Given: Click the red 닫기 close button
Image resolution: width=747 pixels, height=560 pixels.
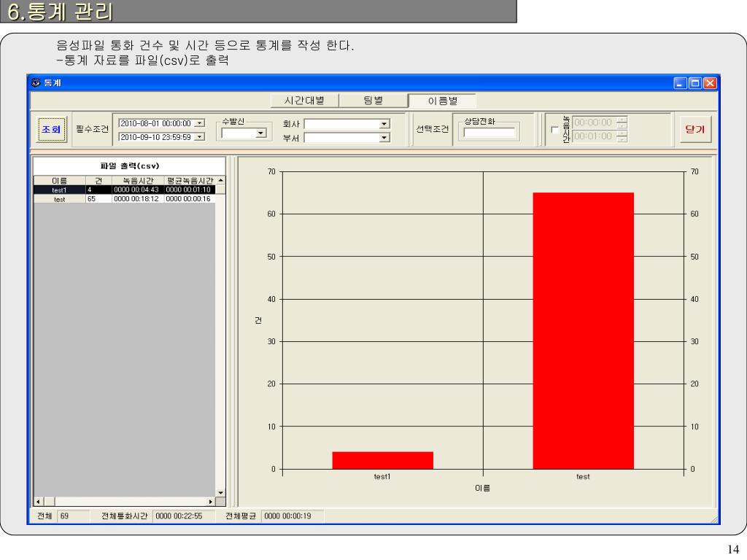Looking at the screenshot, I should [695, 129].
